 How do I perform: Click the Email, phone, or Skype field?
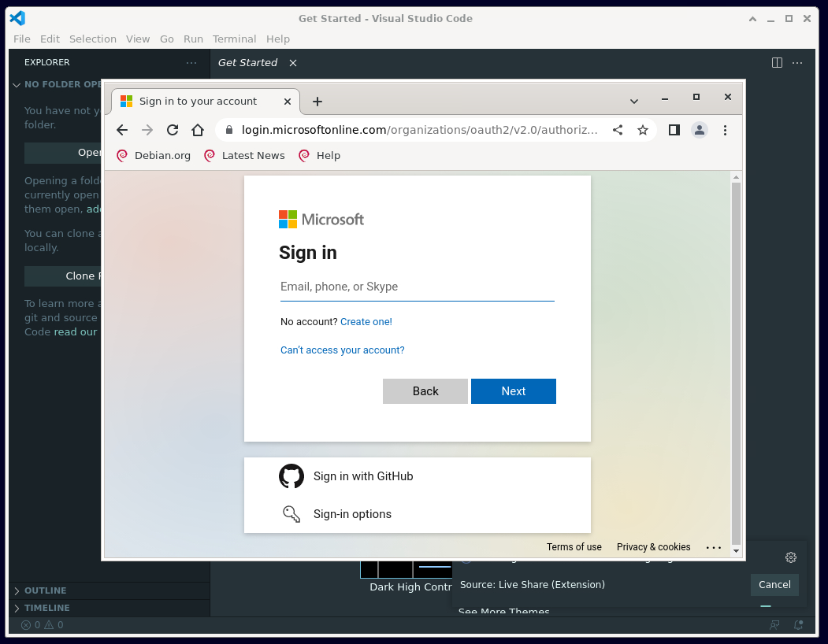pyautogui.click(x=417, y=287)
